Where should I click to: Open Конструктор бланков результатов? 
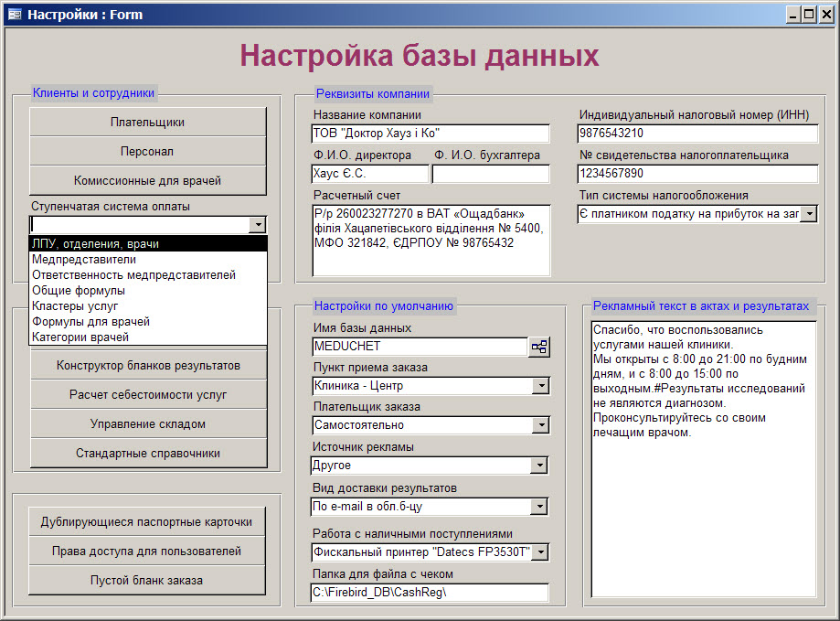(x=148, y=366)
